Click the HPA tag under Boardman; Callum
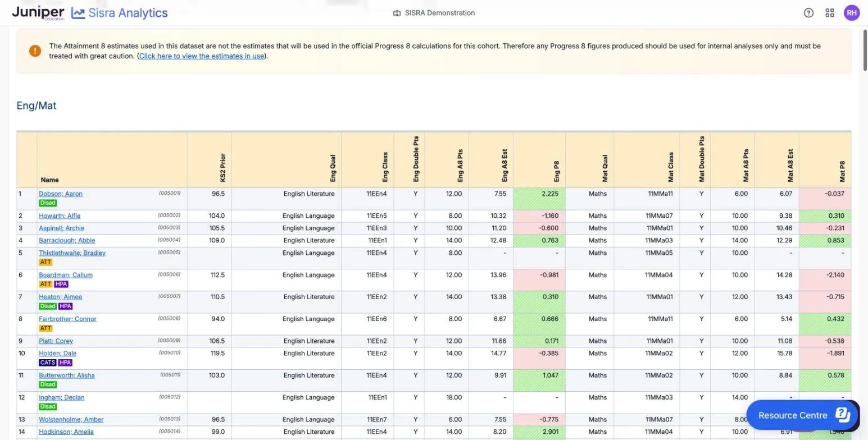The width and height of the screenshot is (868, 440). (61, 285)
